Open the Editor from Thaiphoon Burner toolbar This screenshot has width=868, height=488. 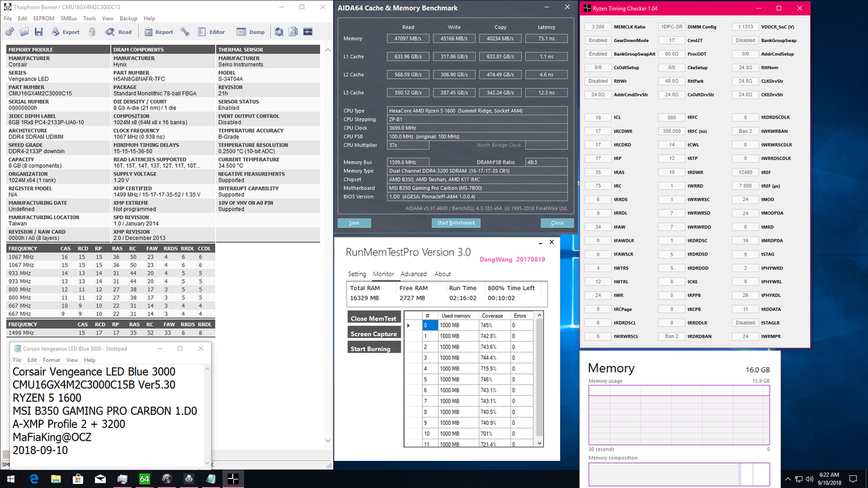pyautogui.click(x=210, y=32)
